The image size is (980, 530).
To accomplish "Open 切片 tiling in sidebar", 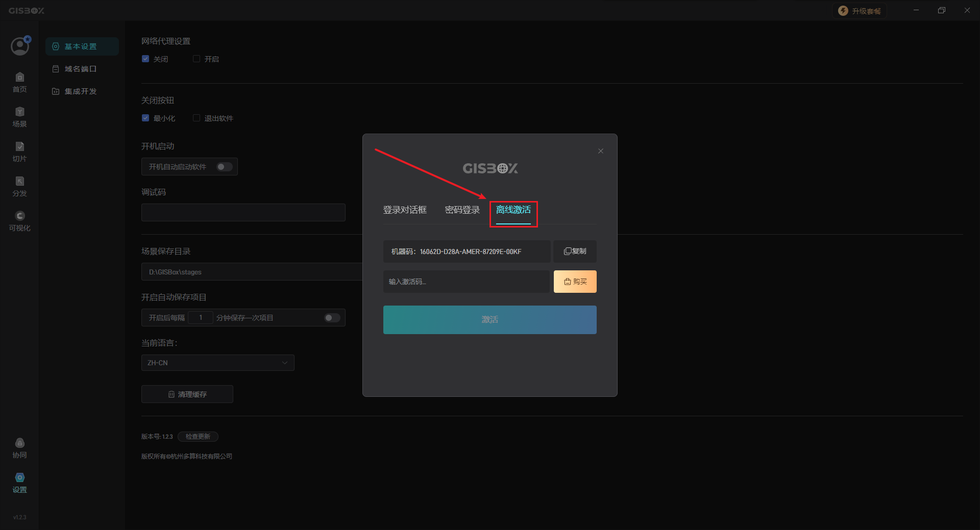I will coord(19,152).
